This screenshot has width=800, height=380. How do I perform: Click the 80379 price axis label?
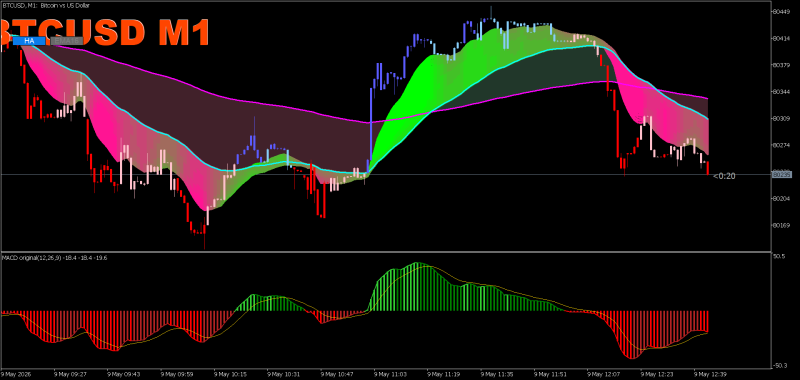(x=782, y=65)
